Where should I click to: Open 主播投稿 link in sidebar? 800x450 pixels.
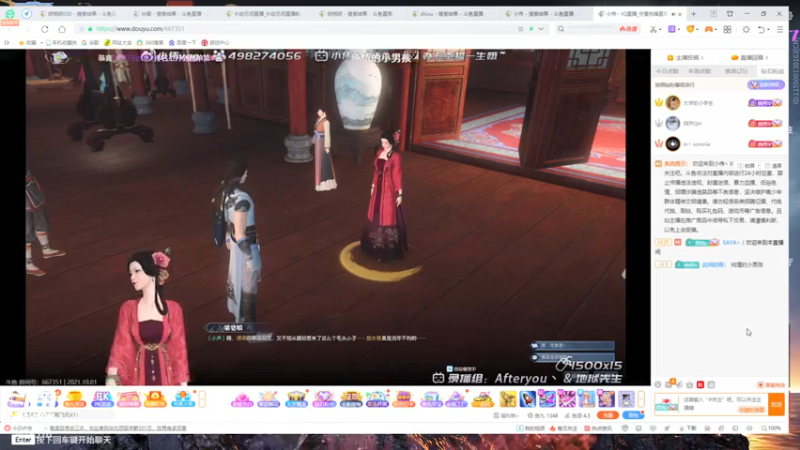point(686,58)
